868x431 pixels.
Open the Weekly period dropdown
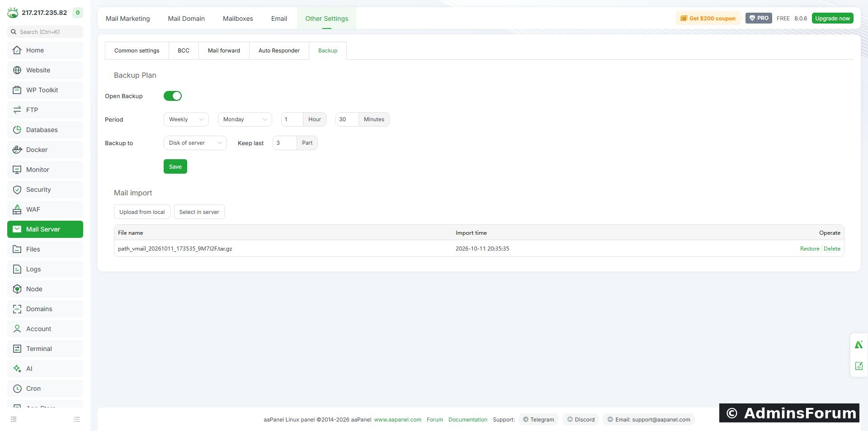click(x=186, y=119)
